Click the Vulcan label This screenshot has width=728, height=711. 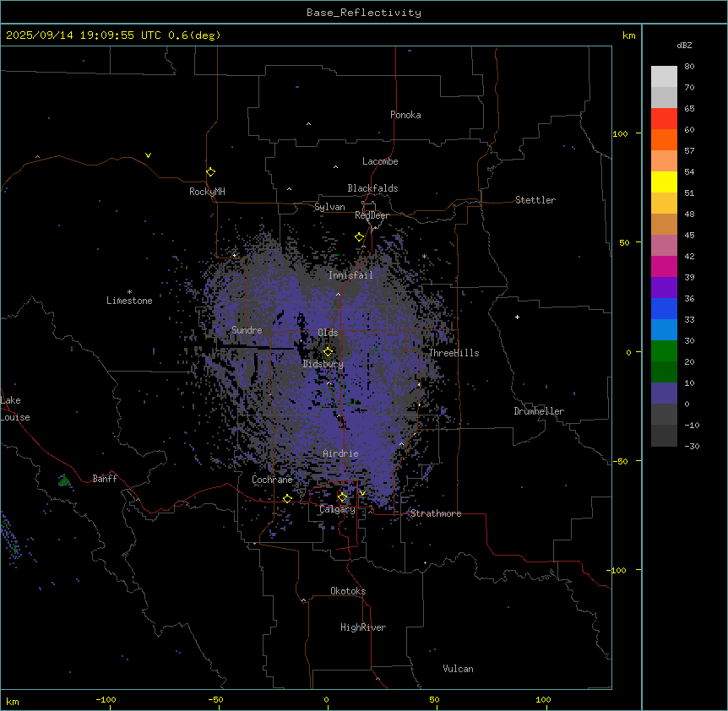coord(458,669)
